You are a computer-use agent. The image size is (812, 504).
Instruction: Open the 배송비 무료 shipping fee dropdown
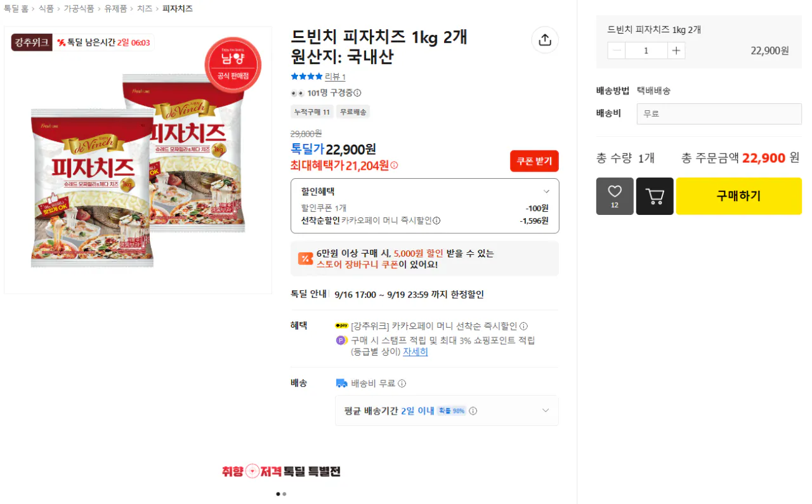(719, 114)
